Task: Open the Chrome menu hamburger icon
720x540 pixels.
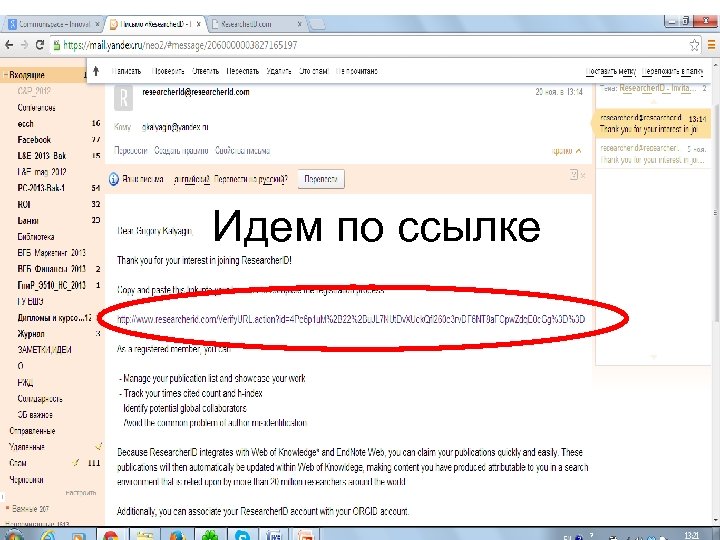Action: 711,45
